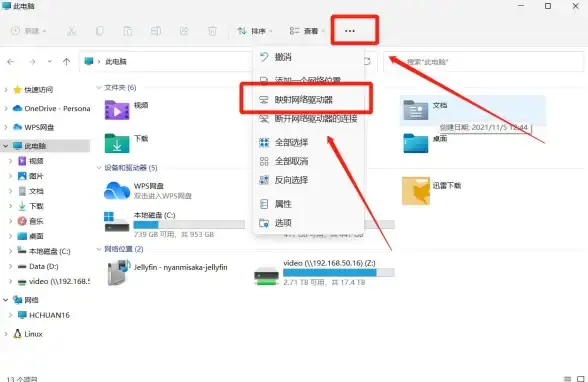Screen dimensions: 588x382
Task: Open the Documents folder icon
Action: coord(416,110)
